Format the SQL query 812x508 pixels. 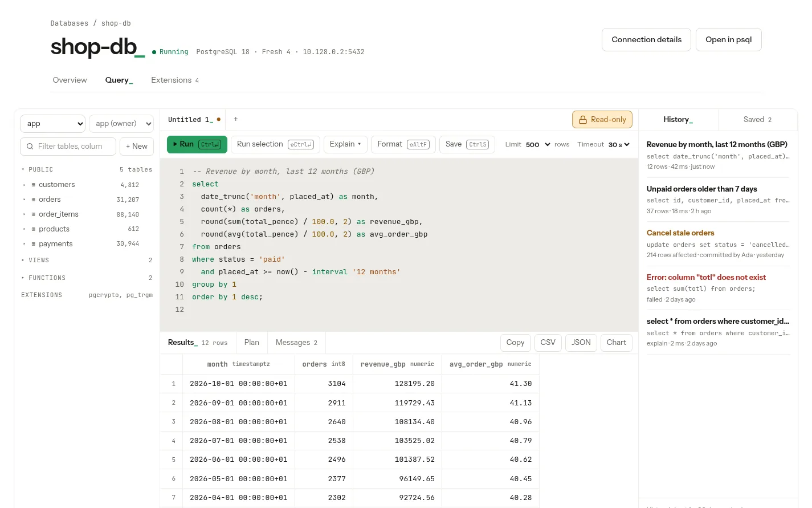tap(403, 144)
